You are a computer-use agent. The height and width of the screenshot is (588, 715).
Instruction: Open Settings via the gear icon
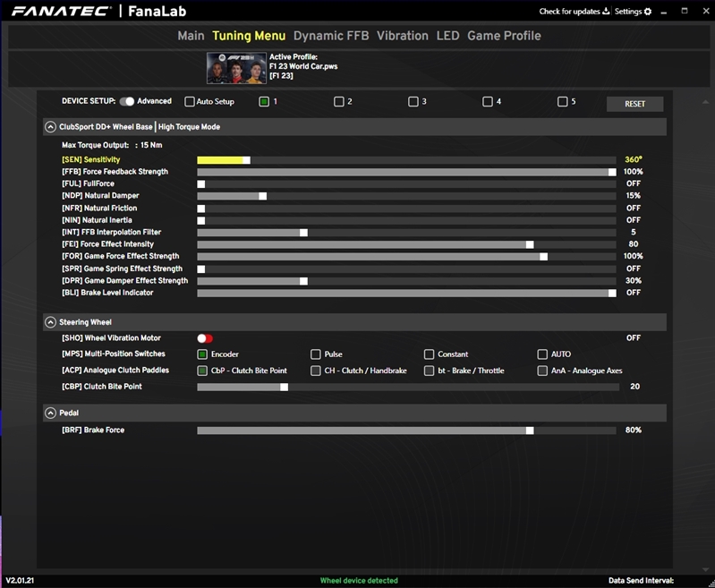pos(648,12)
